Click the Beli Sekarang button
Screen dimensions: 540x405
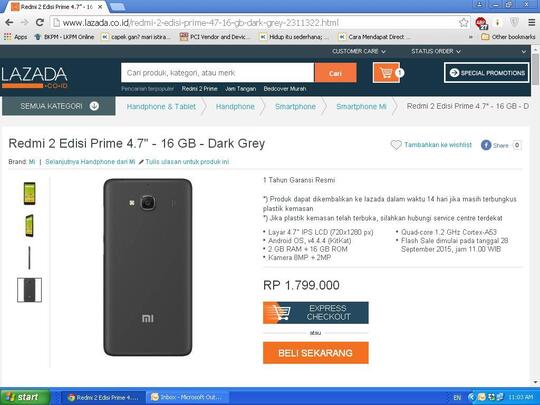click(315, 353)
